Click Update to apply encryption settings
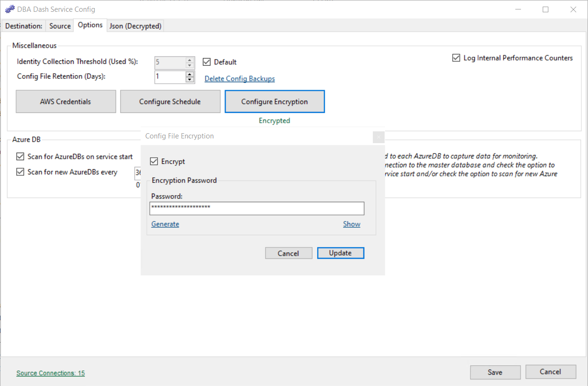The width and height of the screenshot is (588, 386). tap(341, 253)
